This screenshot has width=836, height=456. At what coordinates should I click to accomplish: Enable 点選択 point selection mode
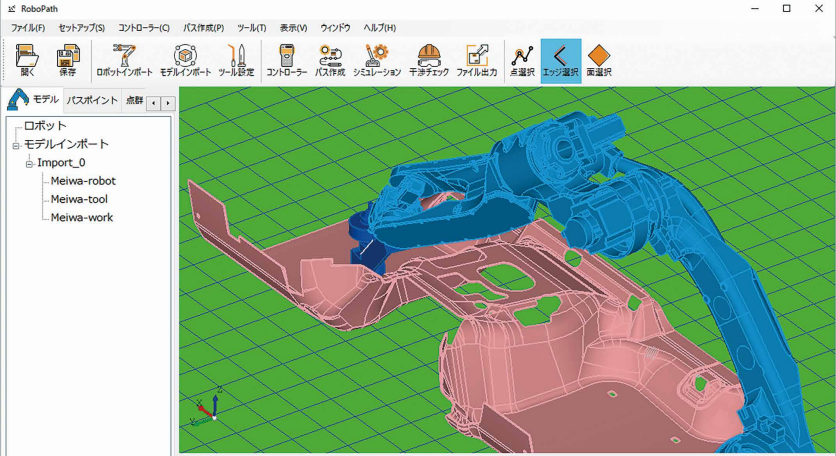coord(522,60)
